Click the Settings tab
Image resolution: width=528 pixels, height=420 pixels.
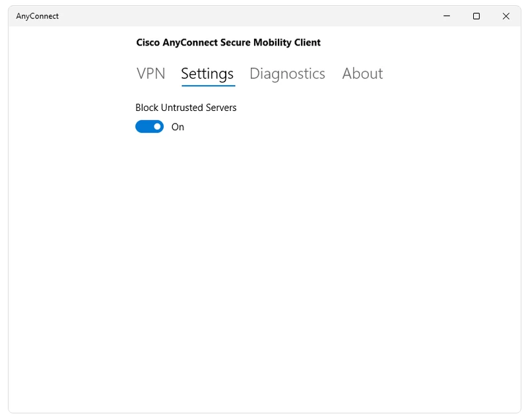(x=207, y=74)
